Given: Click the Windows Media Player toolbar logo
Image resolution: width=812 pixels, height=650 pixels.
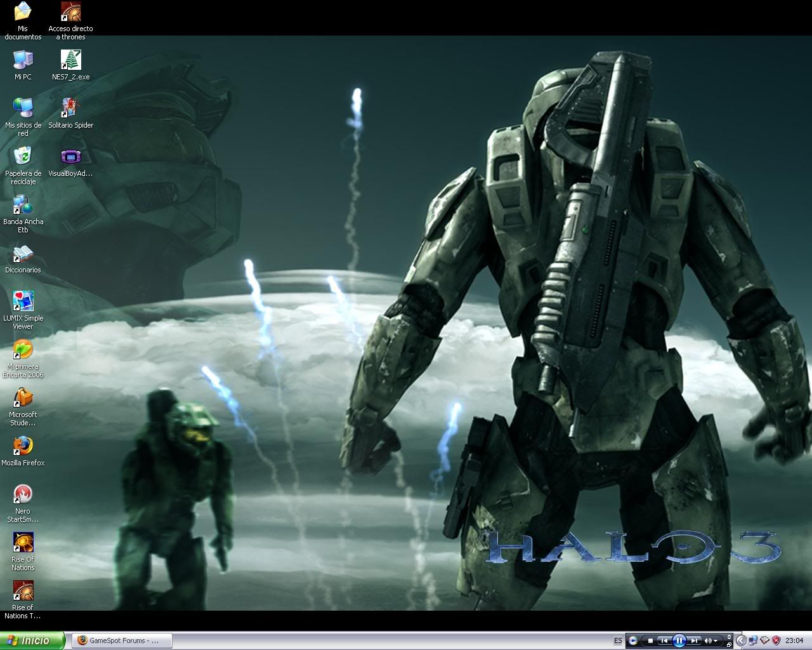Looking at the screenshot, I should click(x=633, y=640).
